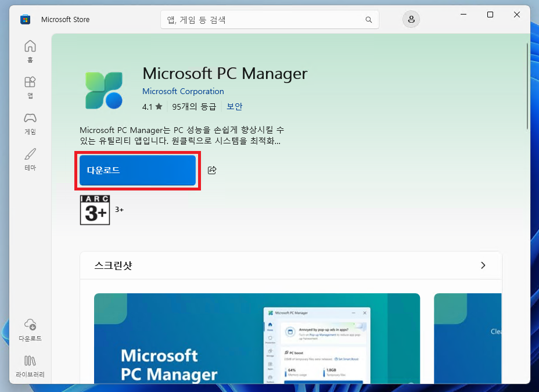Open the Microsoft Corporation publisher link
The height and width of the screenshot is (392, 539).
(x=183, y=91)
